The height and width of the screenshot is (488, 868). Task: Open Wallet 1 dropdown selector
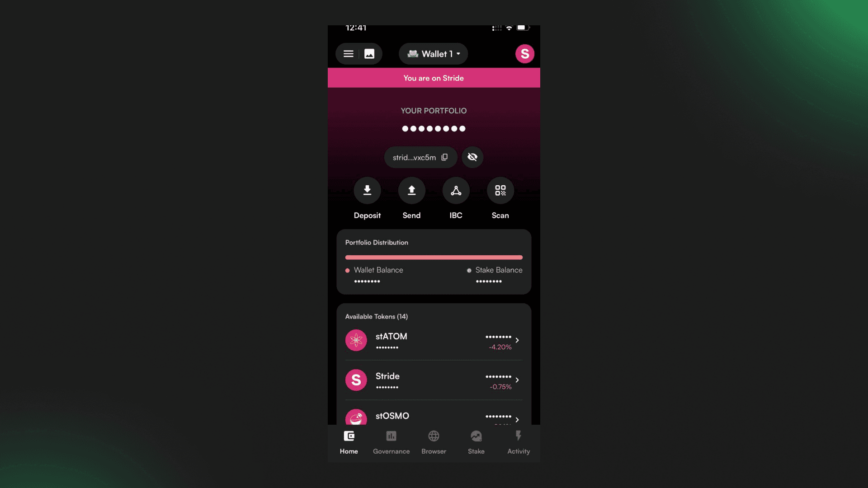point(434,54)
